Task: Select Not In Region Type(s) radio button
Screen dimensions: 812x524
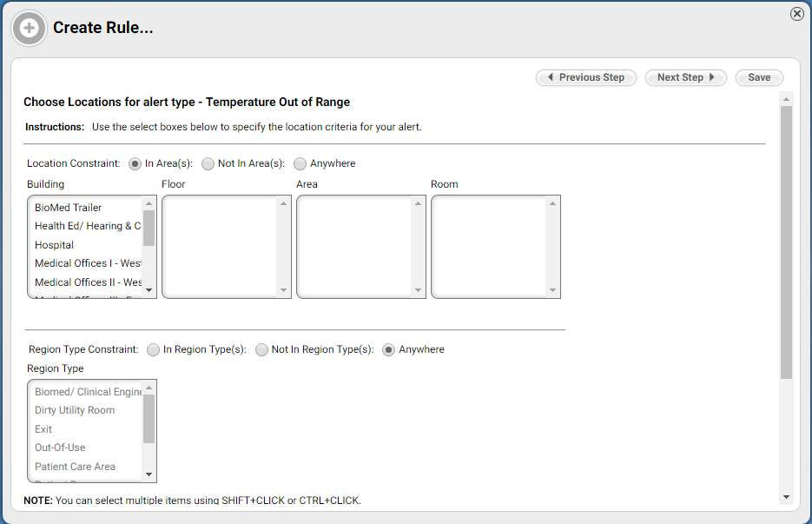Action: pyautogui.click(x=261, y=350)
